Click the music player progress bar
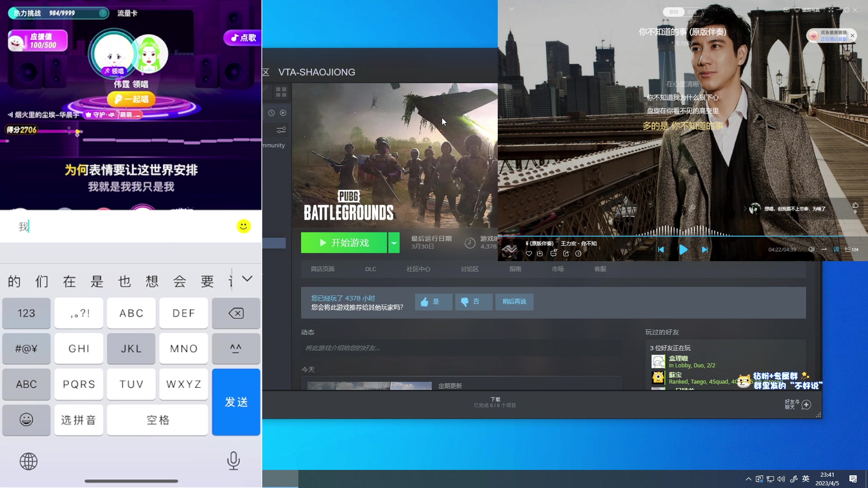Viewport: 868px width, 488px height. coord(678,236)
